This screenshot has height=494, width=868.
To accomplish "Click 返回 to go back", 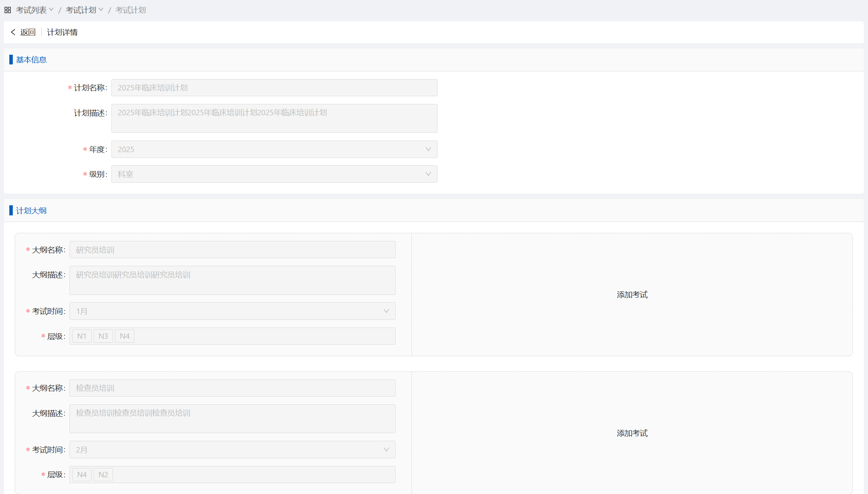I will coord(28,32).
